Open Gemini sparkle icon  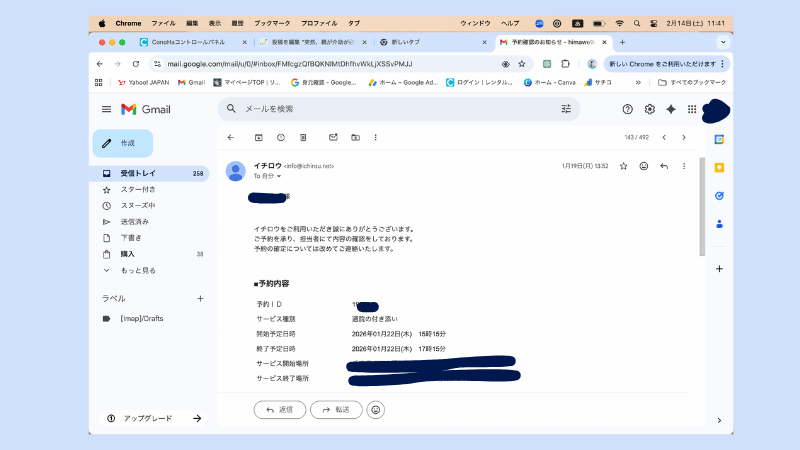pos(670,109)
